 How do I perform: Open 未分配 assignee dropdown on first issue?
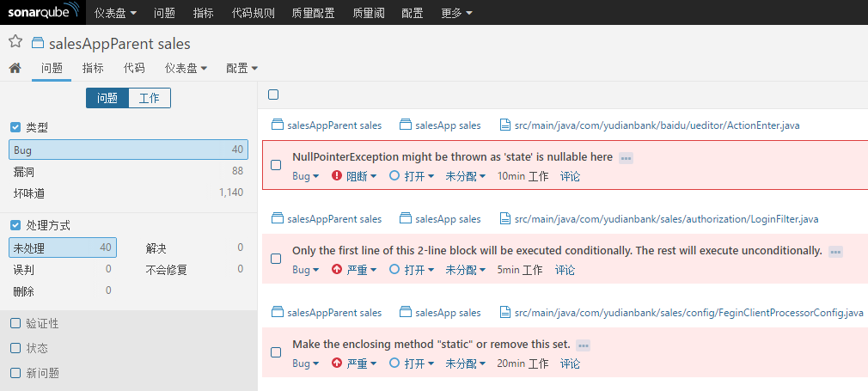coord(465,176)
